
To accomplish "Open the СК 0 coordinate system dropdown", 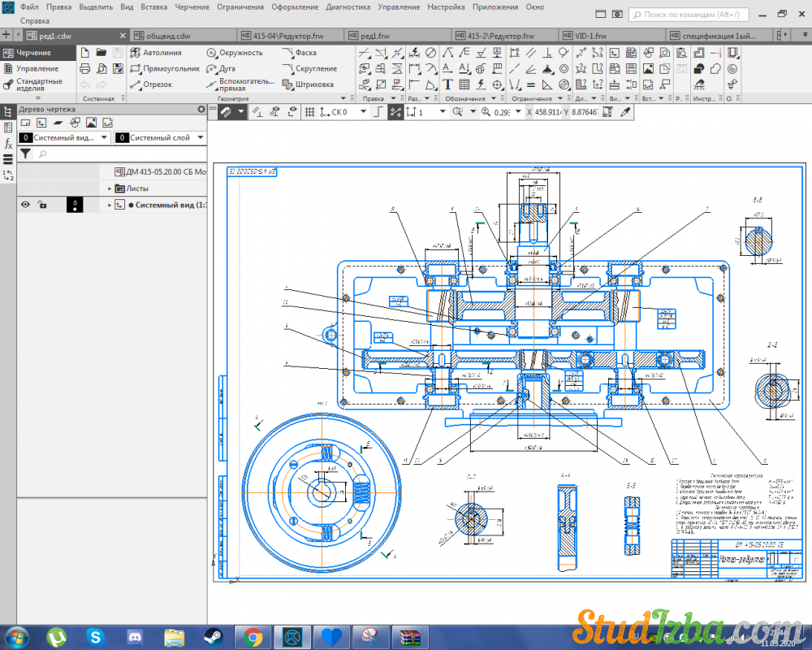I will 362,112.
